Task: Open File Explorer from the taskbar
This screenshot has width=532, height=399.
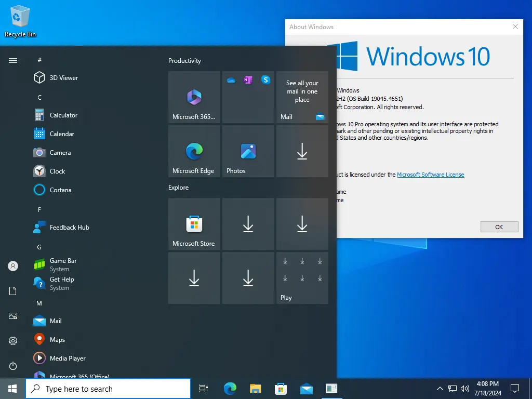Action: pos(256,389)
